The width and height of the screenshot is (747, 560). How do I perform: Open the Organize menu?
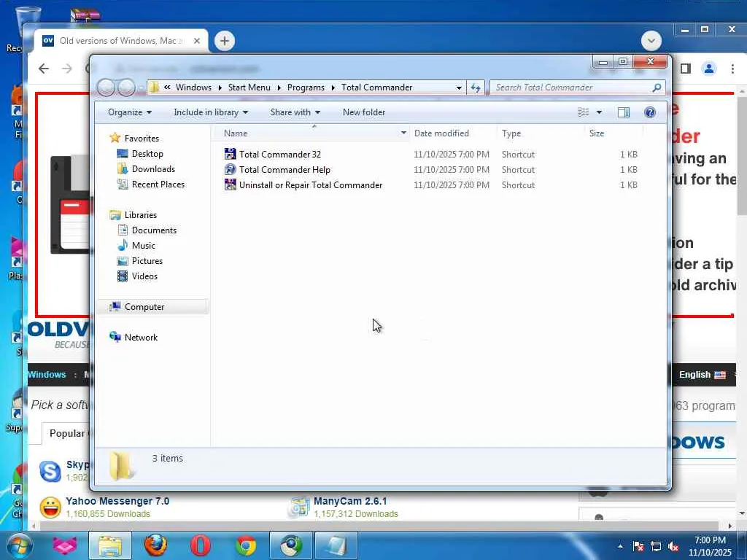click(130, 112)
